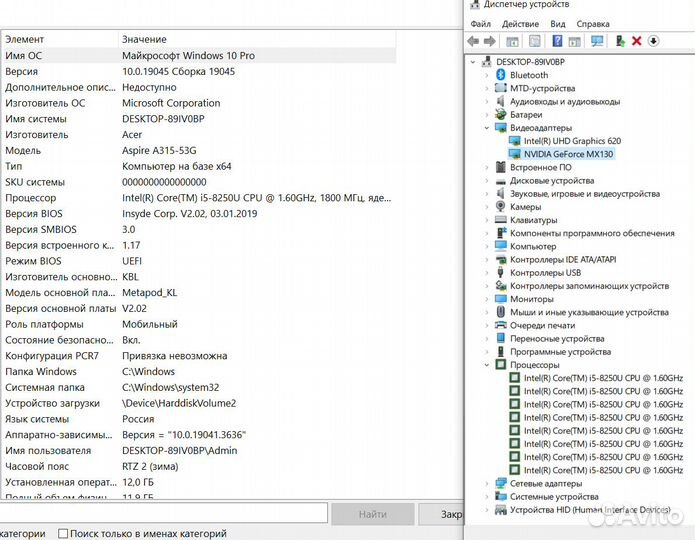Open the Действие menu
This screenshot has width=695, height=540.
click(x=520, y=24)
